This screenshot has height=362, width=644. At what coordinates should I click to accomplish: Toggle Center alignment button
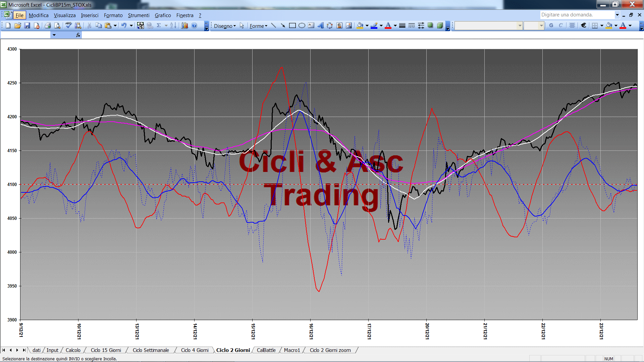coord(572,25)
